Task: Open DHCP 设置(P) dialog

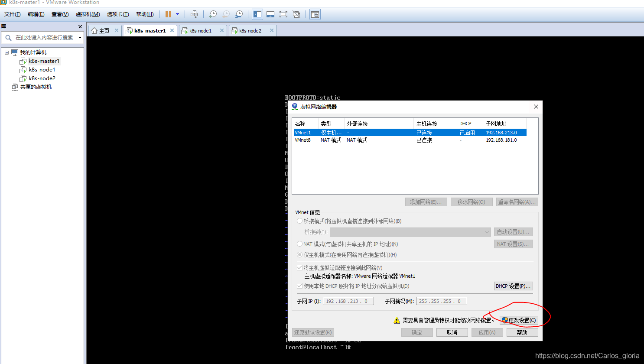Action: click(513, 286)
